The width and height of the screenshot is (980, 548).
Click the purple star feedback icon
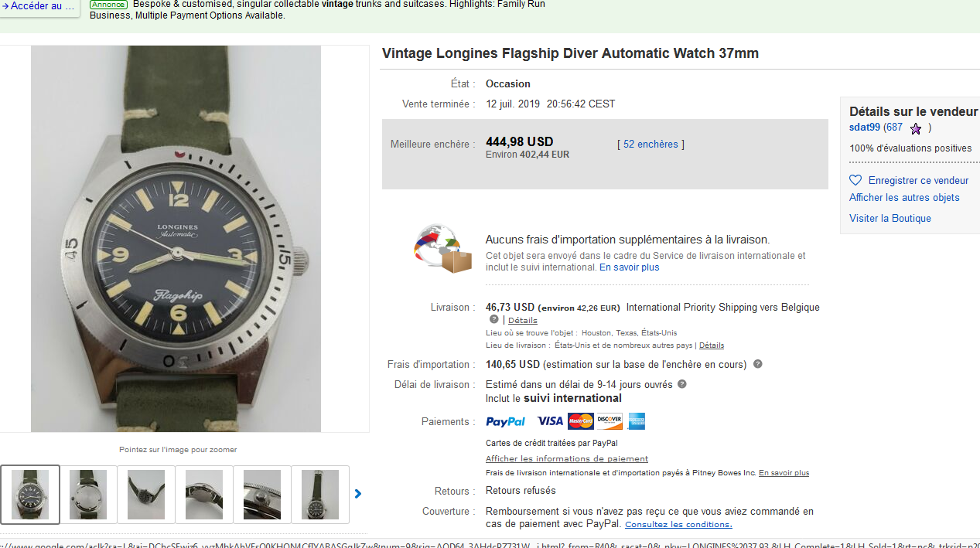tap(916, 128)
